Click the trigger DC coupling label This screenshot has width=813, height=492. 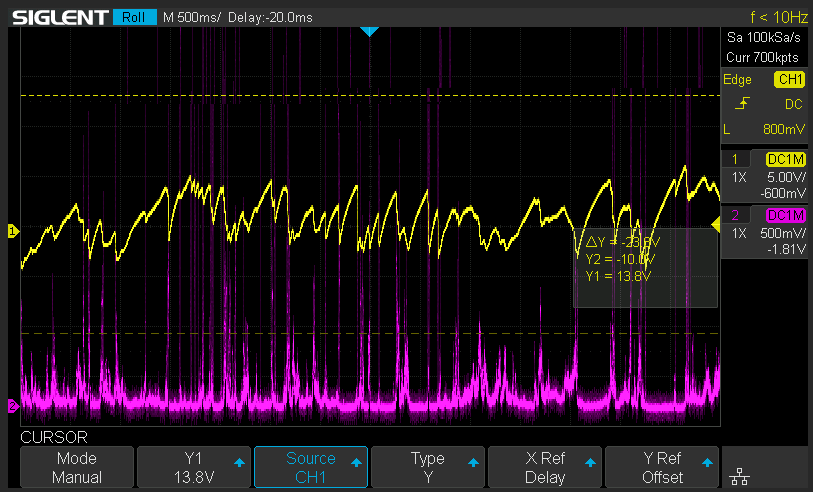coord(794,104)
